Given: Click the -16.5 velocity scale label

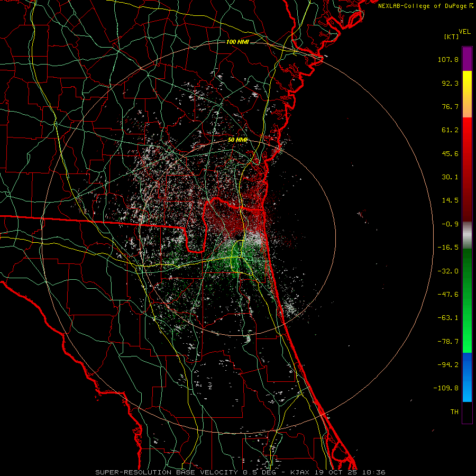Looking at the screenshot, I should [x=448, y=248].
